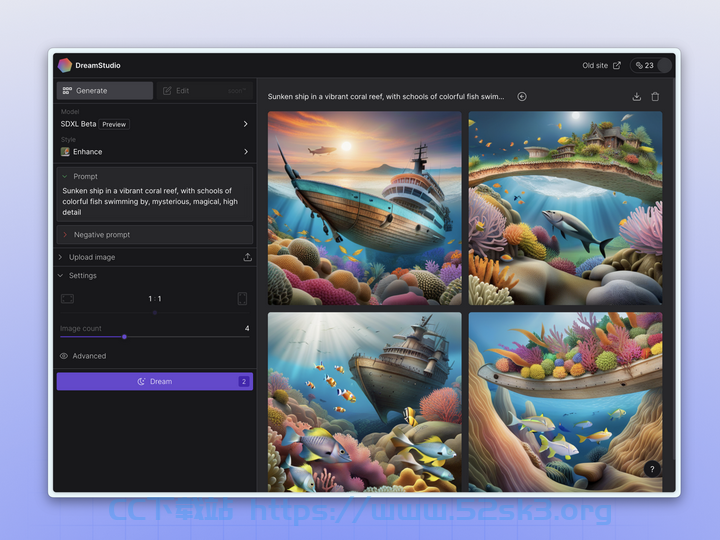This screenshot has width=720, height=540.
Task: Click the upload icon beside Upload image
Action: tap(248, 257)
